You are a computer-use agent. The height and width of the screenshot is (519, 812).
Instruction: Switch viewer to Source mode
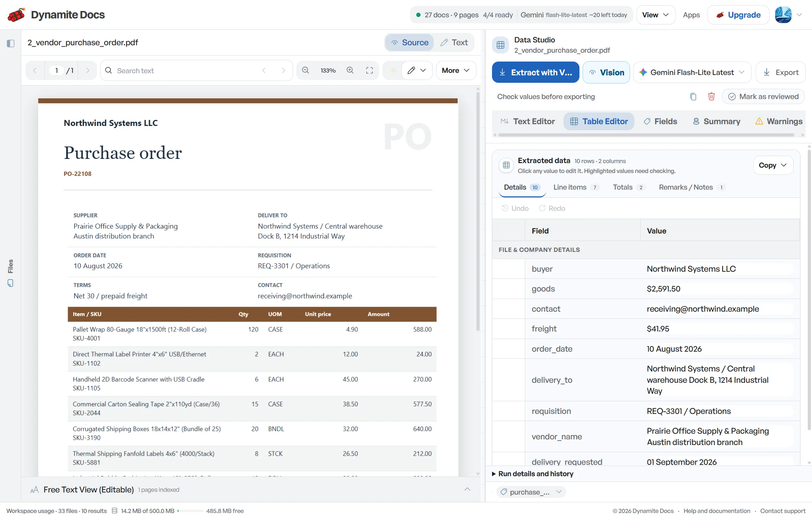[410, 42]
